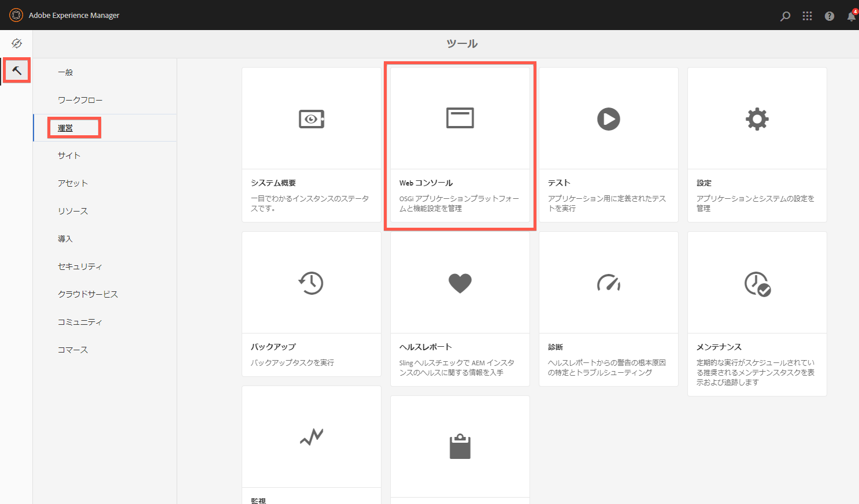Click the crossed-eye preview icon at top left
The width and height of the screenshot is (859, 504).
16,43
